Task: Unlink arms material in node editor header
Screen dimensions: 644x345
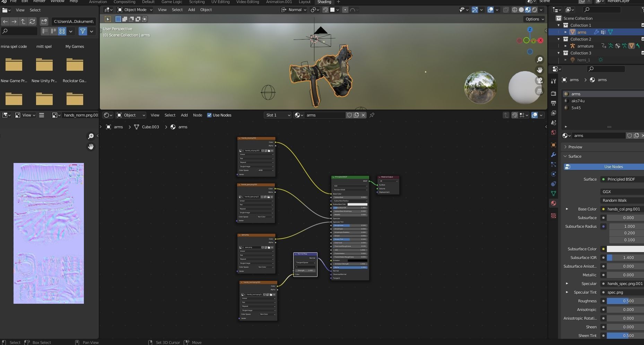Action: pos(363,115)
